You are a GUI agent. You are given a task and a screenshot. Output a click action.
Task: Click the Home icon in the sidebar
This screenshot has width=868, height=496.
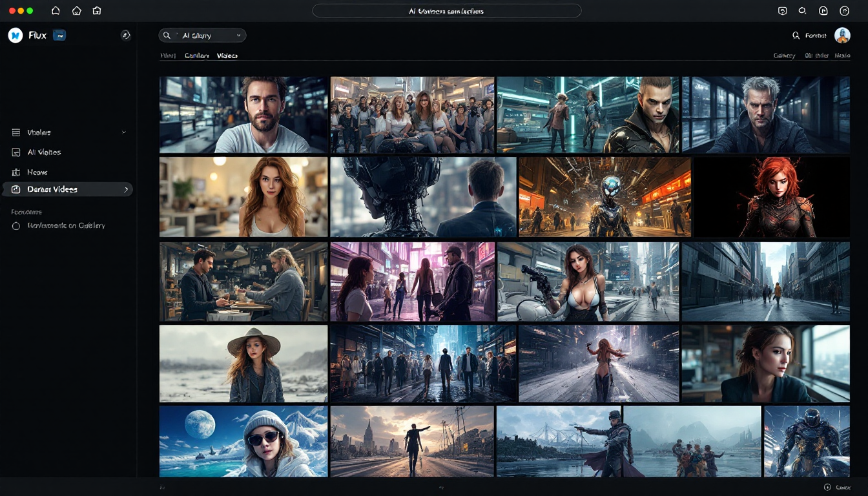point(15,172)
